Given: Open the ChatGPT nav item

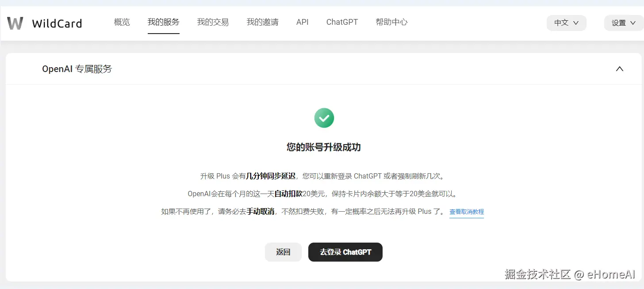Looking at the screenshot, I should click(342, 22).
